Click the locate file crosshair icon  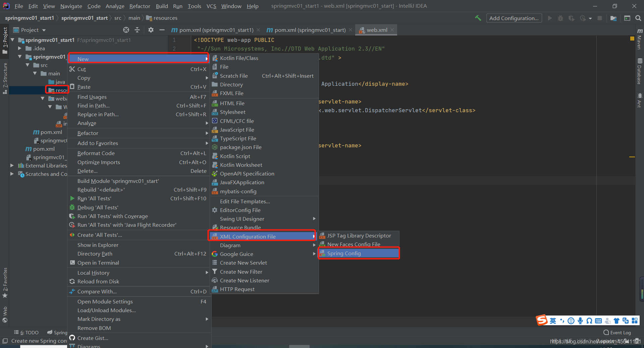click(x=126, y=30)
